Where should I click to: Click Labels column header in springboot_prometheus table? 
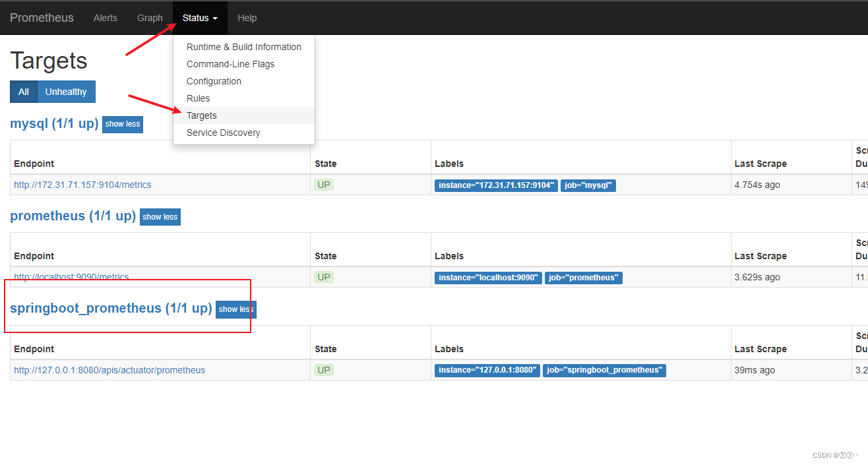click(x=449, y=349)
